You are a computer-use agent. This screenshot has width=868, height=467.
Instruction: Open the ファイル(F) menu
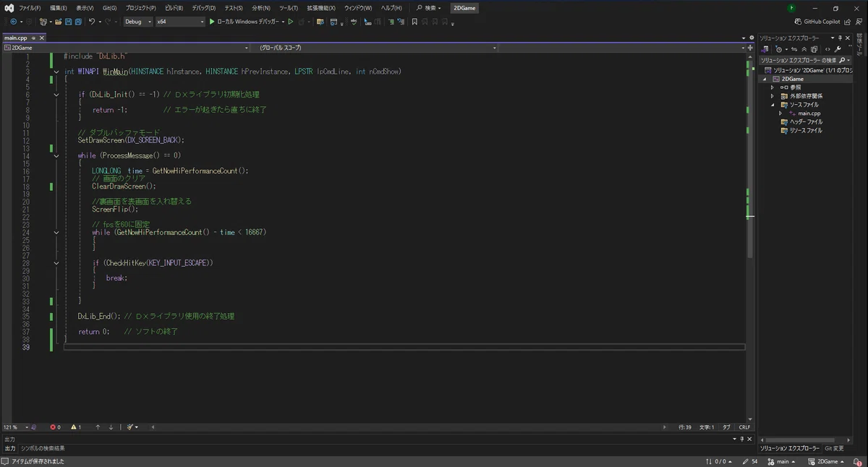coord(30,8)
